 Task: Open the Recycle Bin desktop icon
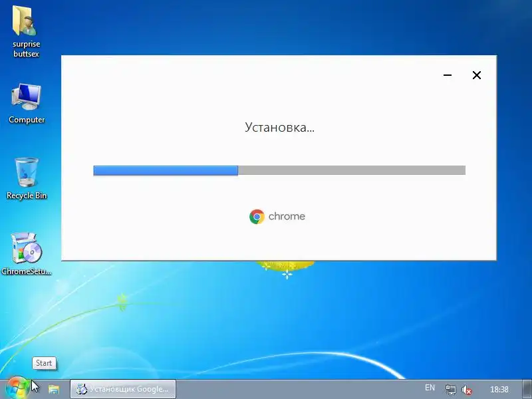point(27,179)
